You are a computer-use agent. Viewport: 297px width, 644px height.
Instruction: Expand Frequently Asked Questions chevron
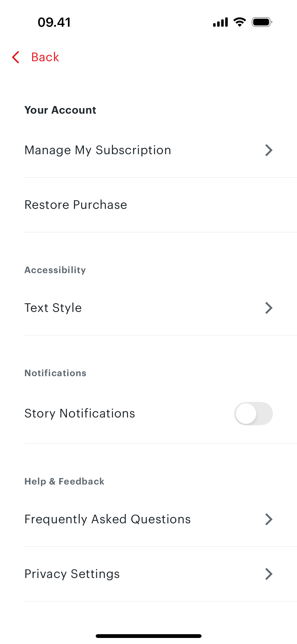[x=269, y=519]
